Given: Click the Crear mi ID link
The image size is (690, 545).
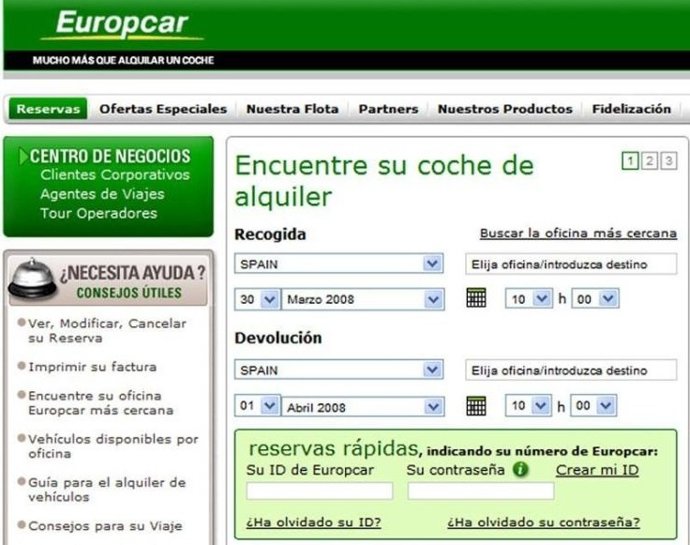Looking at the screenshot, I should [597, 470].
